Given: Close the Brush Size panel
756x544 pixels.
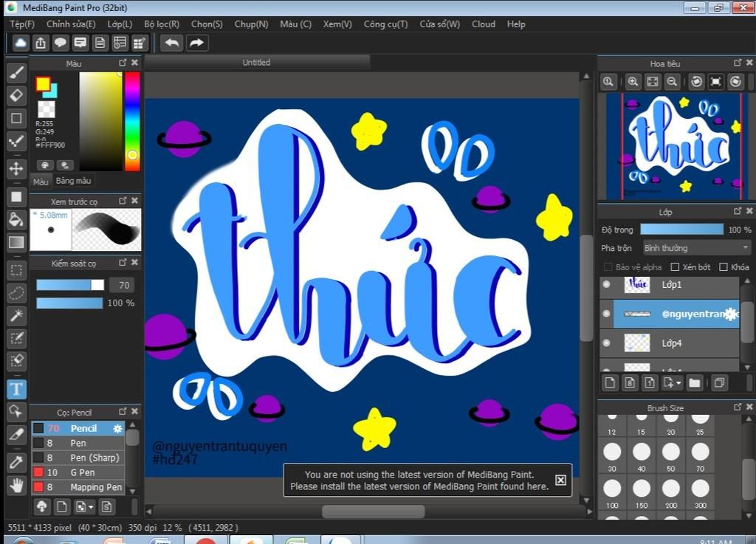Looking at the screenshot, I should click(749, 407).
